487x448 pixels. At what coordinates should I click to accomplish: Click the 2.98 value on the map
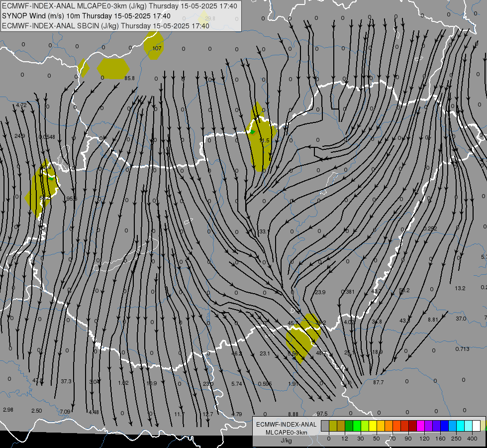coord(8,410)
